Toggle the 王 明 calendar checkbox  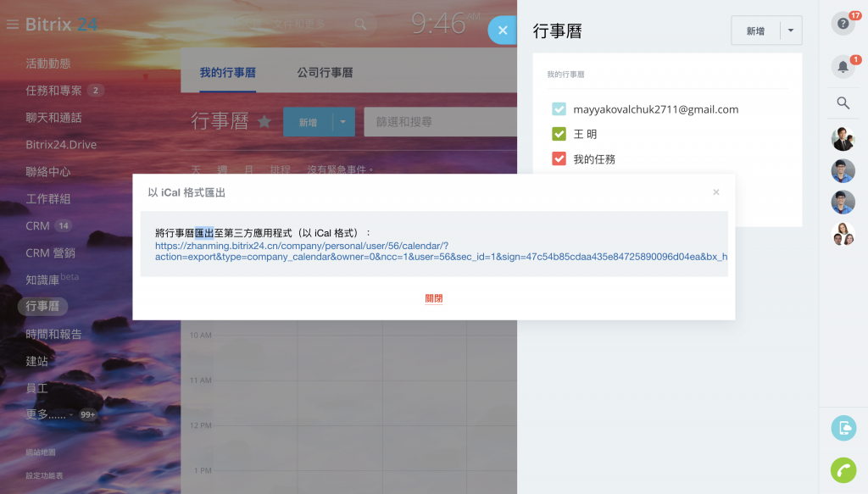[559, 134]
